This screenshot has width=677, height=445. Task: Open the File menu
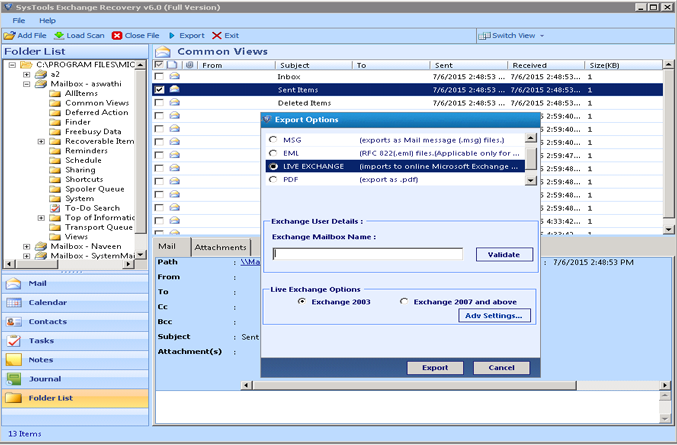click(x=19, y=20)
